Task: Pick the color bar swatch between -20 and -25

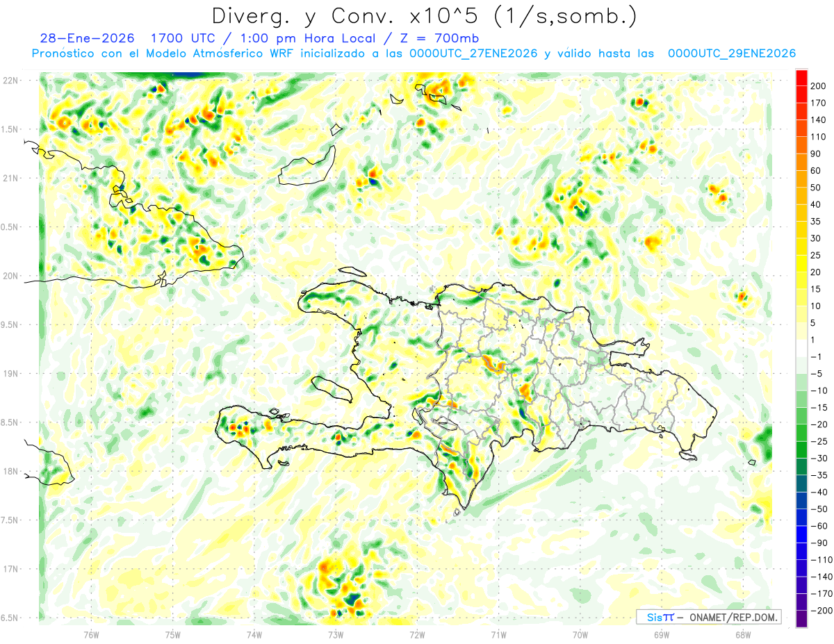Action: pyautogui.click(x=801, y=434)
